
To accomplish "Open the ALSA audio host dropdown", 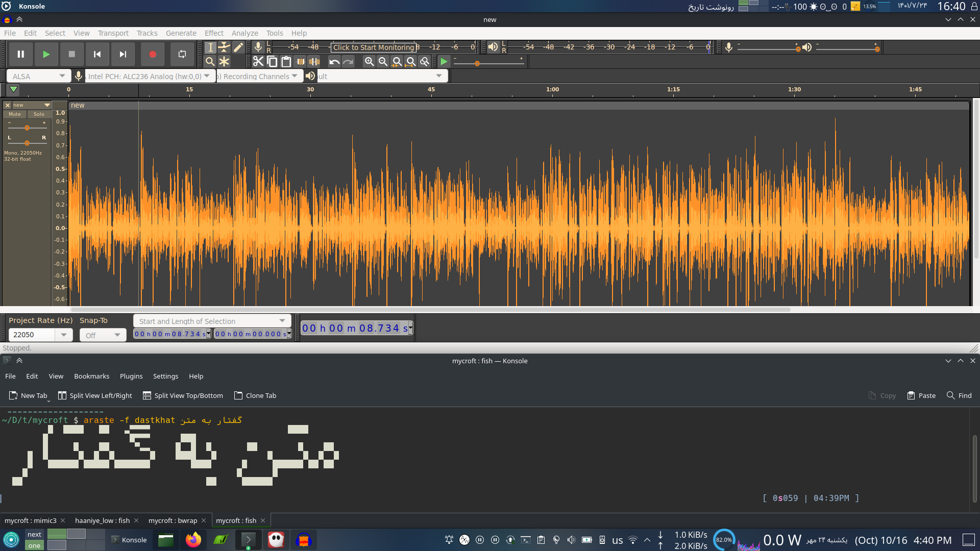I will pyautogui.click(x=39, y=76).
